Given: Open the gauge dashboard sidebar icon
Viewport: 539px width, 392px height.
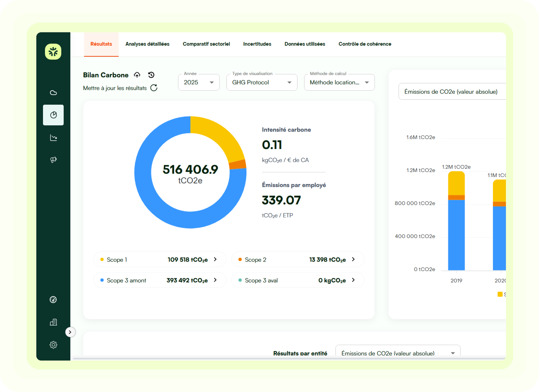Looking at the screenshot, I should coord(53,300).
